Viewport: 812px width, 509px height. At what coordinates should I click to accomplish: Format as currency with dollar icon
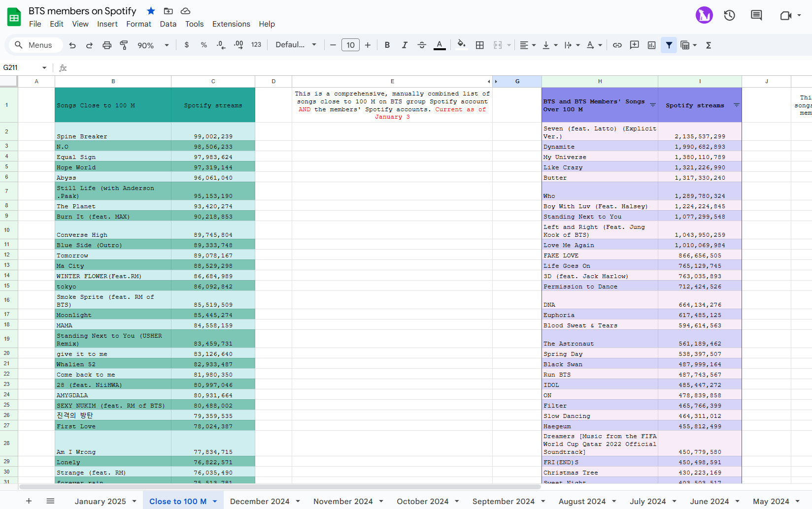click(x=186, y=45)
